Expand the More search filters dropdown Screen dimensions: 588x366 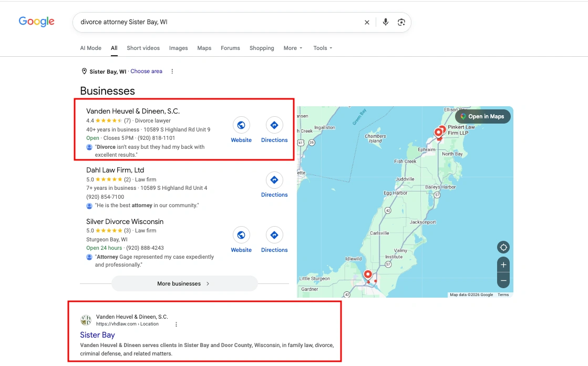(293, 48)
